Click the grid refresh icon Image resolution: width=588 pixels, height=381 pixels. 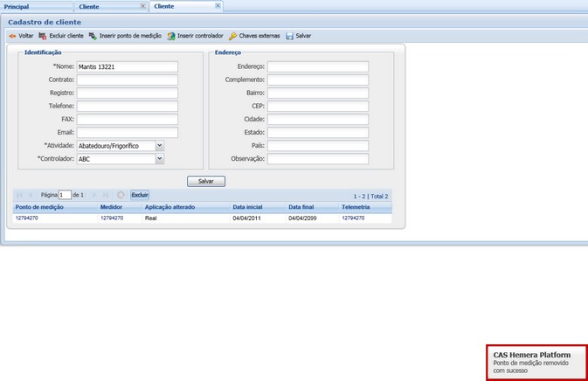pos(121,195)
